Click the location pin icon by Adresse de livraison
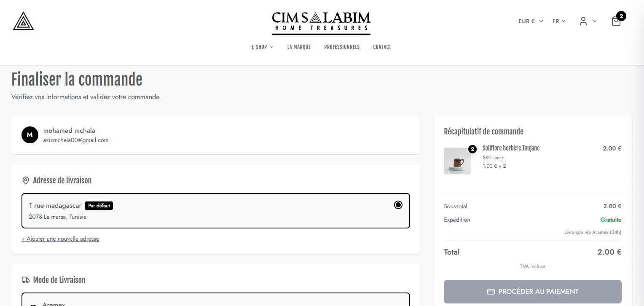The height and width of the screenshot is (306, 644). [25, 180]
